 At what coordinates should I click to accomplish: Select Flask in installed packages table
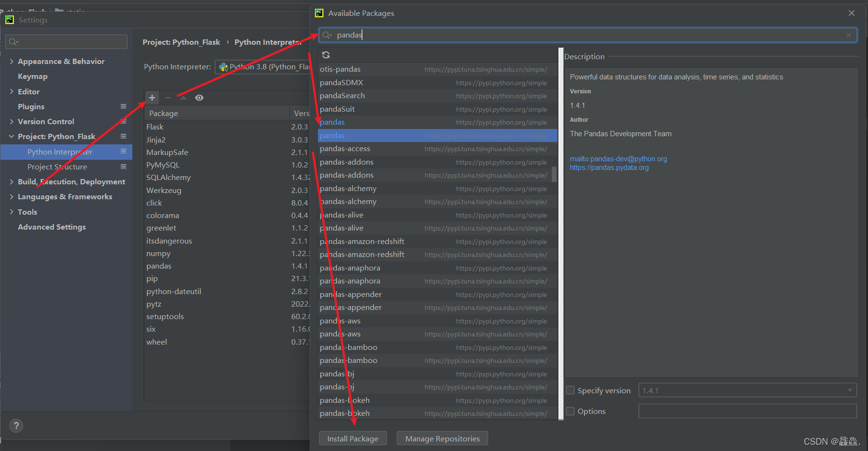pos(227,127)
